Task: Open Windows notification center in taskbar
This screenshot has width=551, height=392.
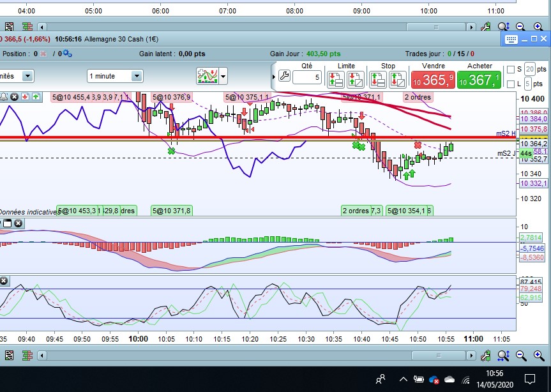Action: (529, 379)
